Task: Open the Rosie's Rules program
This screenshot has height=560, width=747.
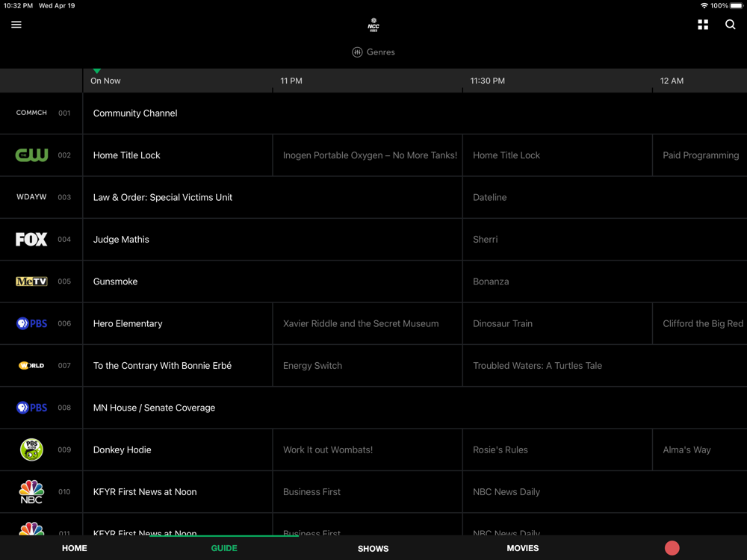Action: 557,450
